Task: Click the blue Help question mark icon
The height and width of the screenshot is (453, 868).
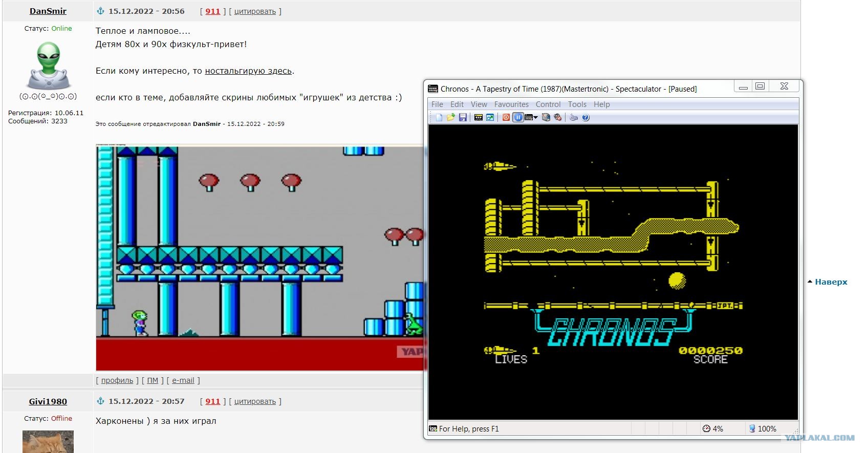Action: (585, 117)
